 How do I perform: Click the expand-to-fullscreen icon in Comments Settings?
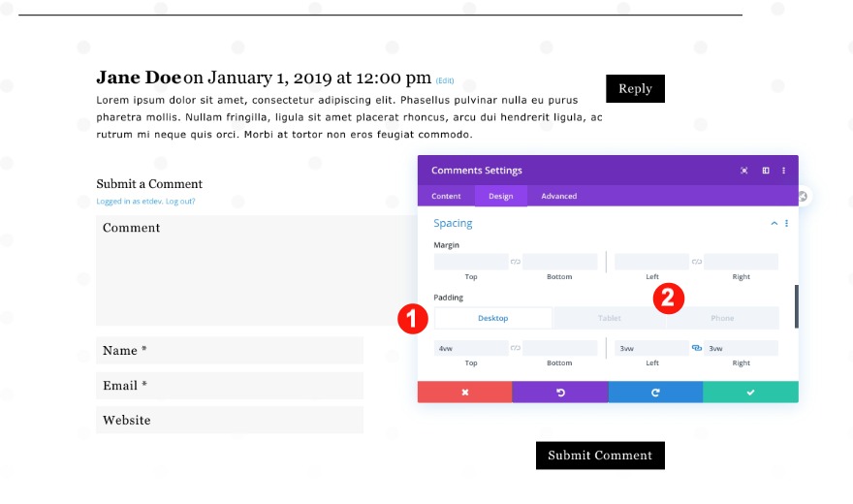[x=743, y=171]
